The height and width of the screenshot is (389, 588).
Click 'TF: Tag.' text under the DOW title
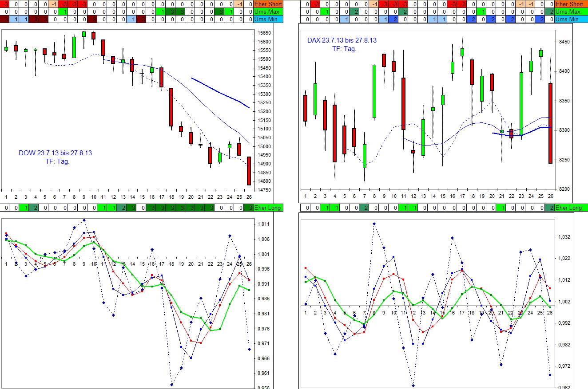[57, 161]
